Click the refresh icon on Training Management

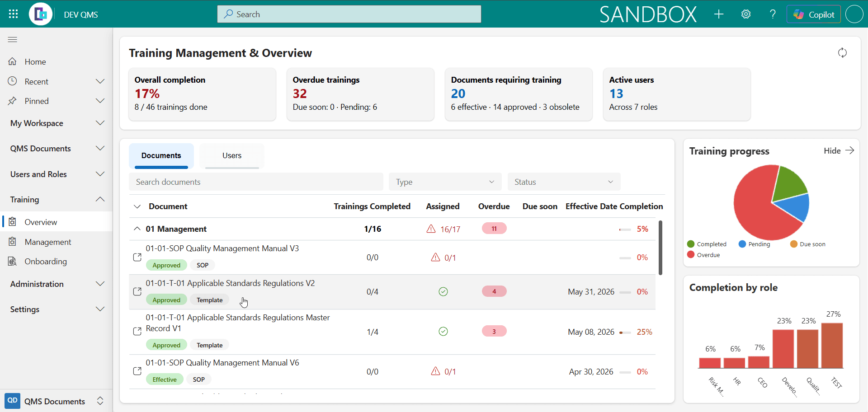coord(842,53)
